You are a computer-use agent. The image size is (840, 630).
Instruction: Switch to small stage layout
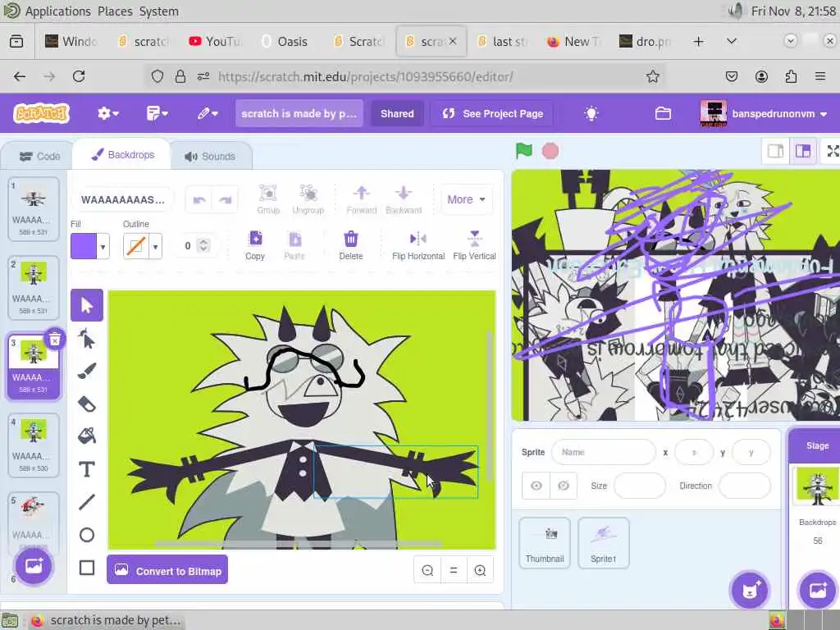(775, 152)
